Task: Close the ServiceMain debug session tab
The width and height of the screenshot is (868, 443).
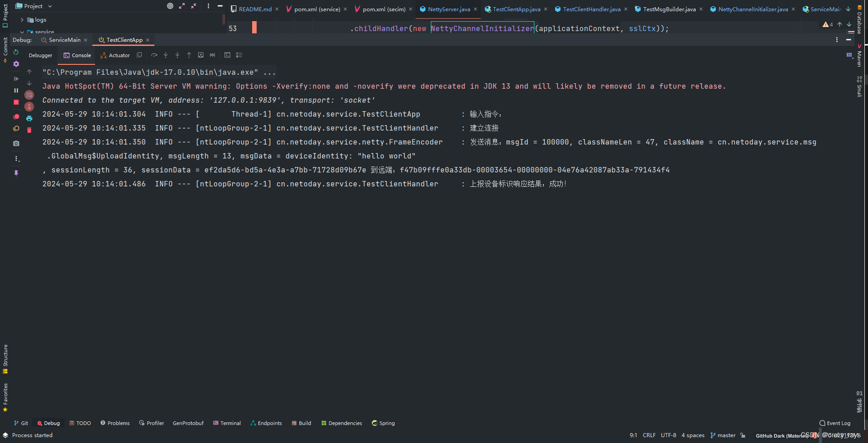Action: 86,40
